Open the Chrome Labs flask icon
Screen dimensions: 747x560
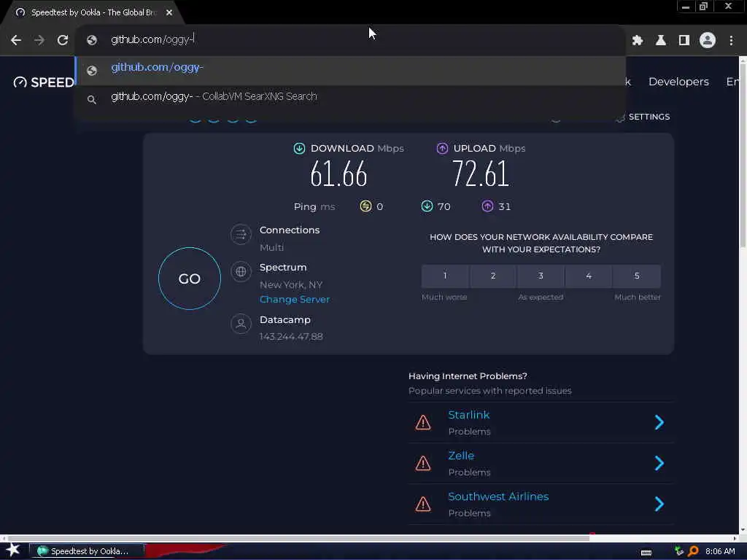tap(661, 41)
